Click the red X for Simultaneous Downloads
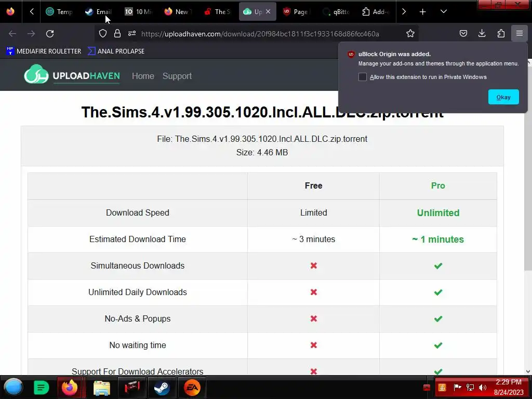 313,265
